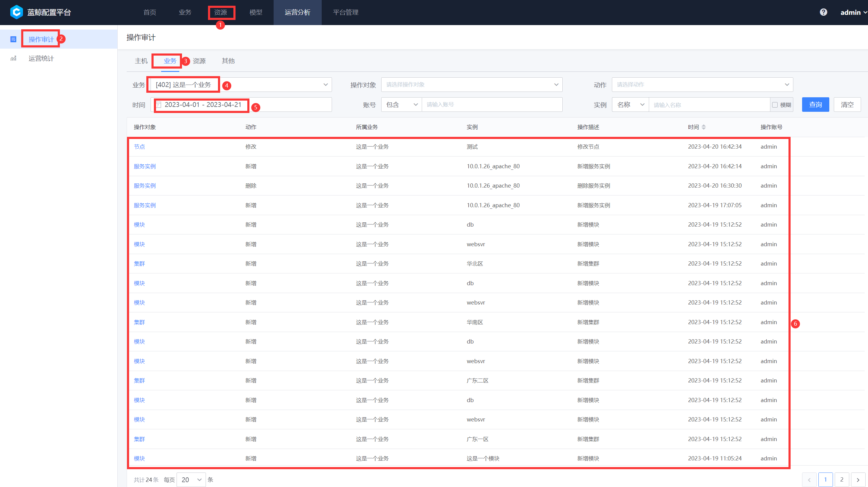868x487 pixels.
Task: Open the help question mark icon
Action: pyautogui.click(x=823, y=12)
